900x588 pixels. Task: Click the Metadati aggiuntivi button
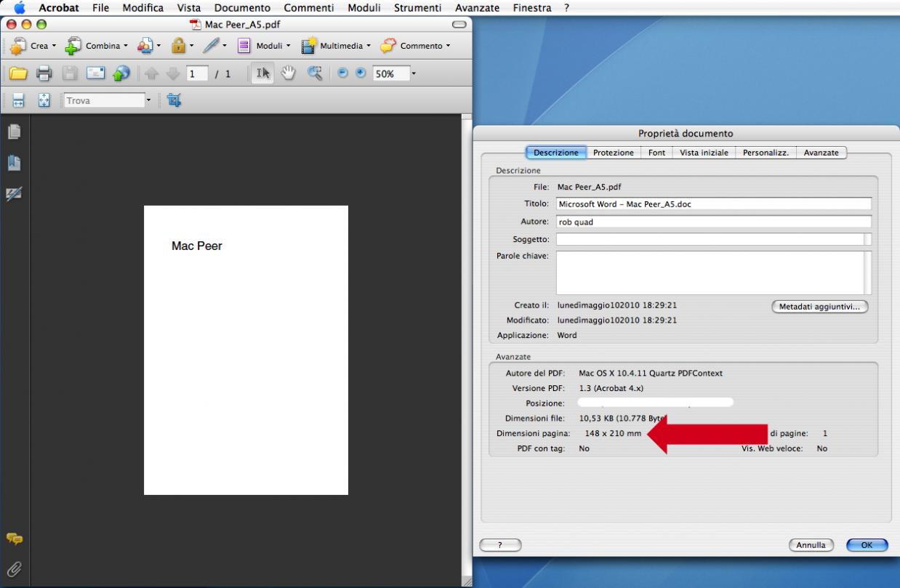[x=819, y=307]
